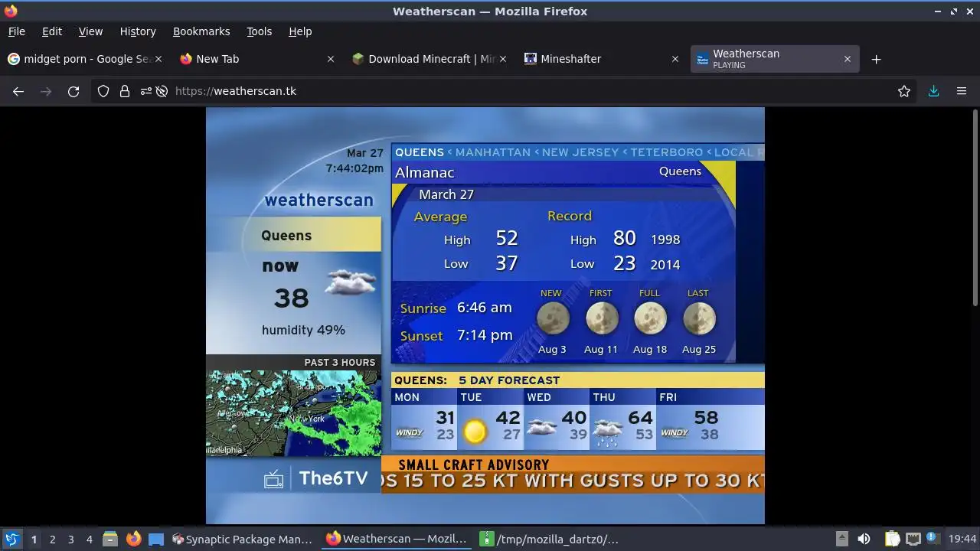The width and height of the screenshot is (980, 551).
Task: Click the Sunset 7:14 pm value
Action: click(485, 334)
